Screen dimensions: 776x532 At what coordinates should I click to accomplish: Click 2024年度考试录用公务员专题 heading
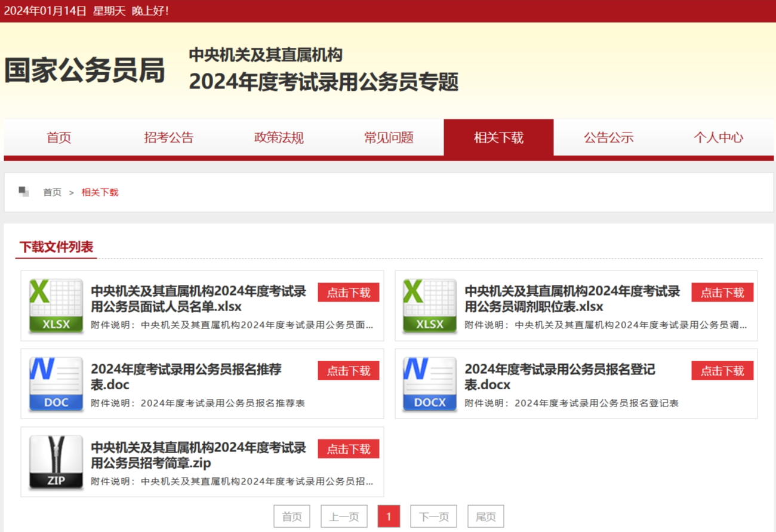[324, 82]
